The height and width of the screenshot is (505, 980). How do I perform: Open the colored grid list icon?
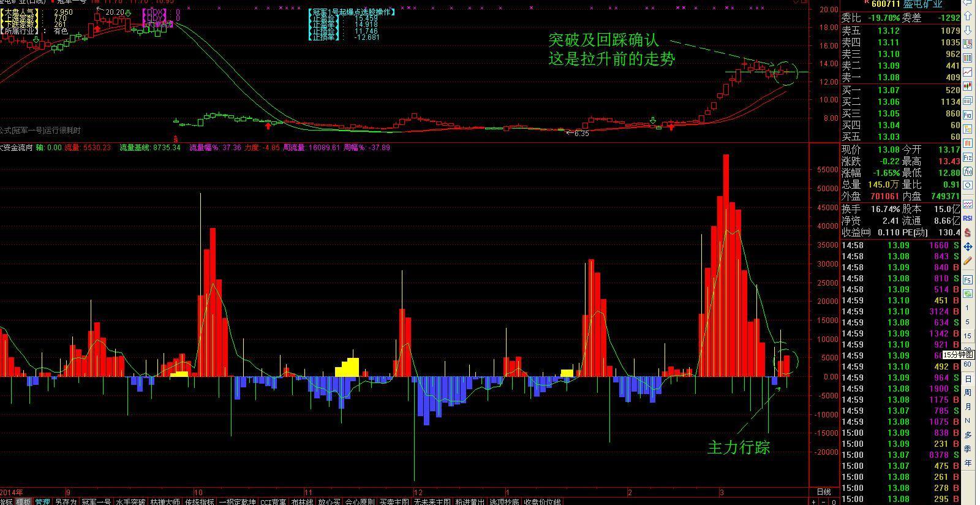968,58
